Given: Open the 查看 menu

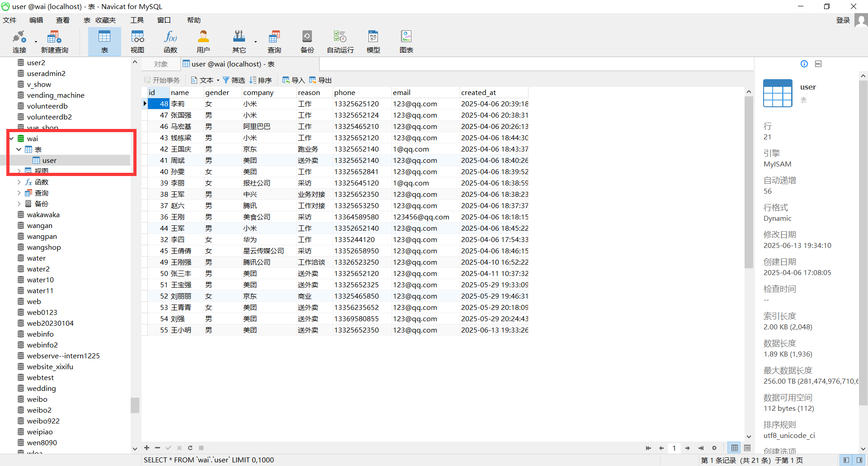Looking at the screenshot, I should pos(63,20).
